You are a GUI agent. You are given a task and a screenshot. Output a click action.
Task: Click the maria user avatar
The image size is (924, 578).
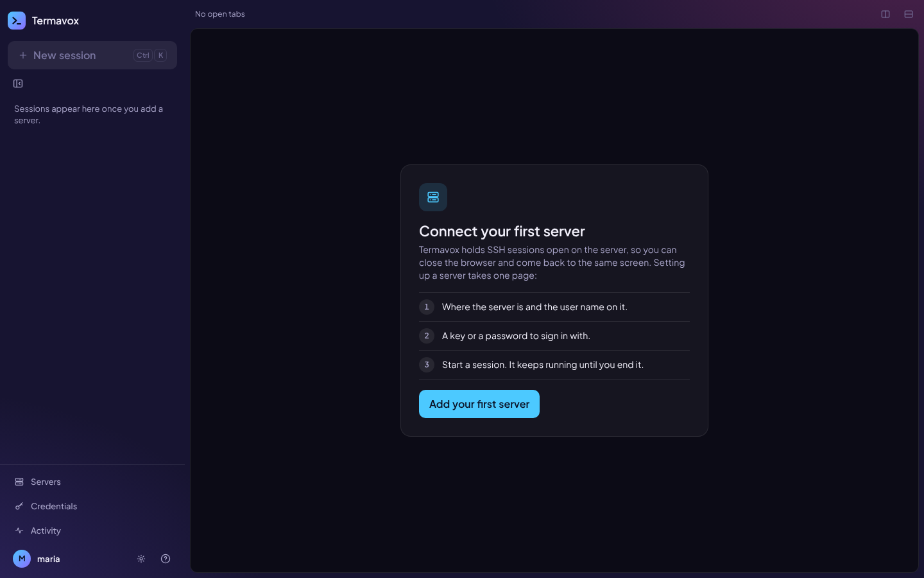22,559
